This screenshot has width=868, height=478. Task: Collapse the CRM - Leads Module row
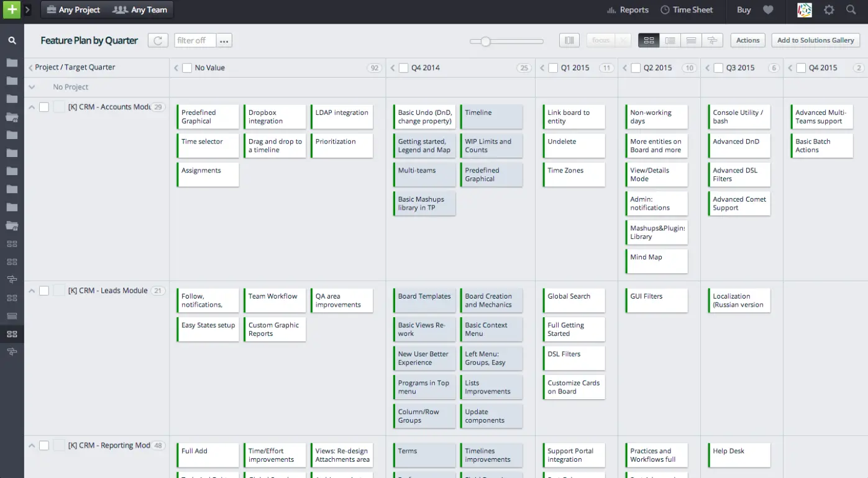[x=32, y=291]
